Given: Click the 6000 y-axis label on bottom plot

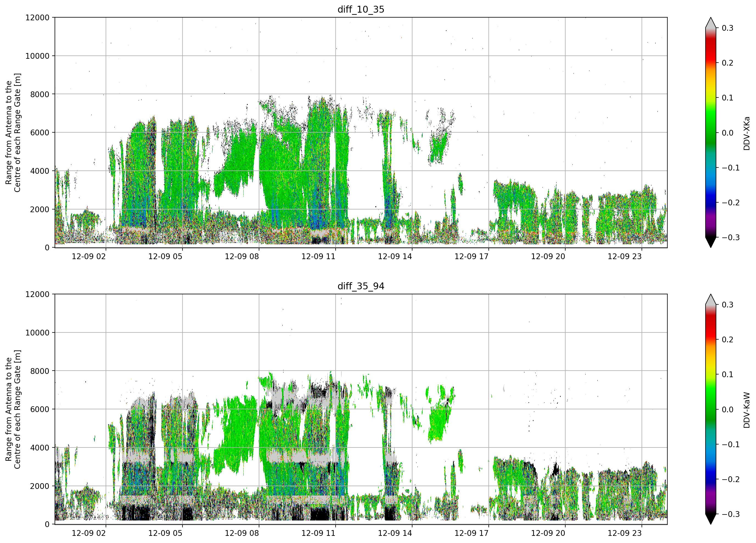Looking at the screenshot, I should 40,409.
